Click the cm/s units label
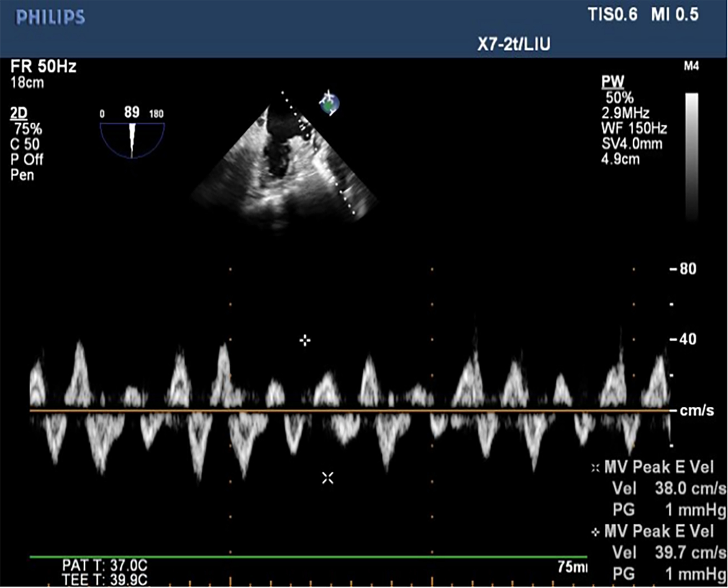This screenshot has height=588, width=728. [x=697, y=410]
